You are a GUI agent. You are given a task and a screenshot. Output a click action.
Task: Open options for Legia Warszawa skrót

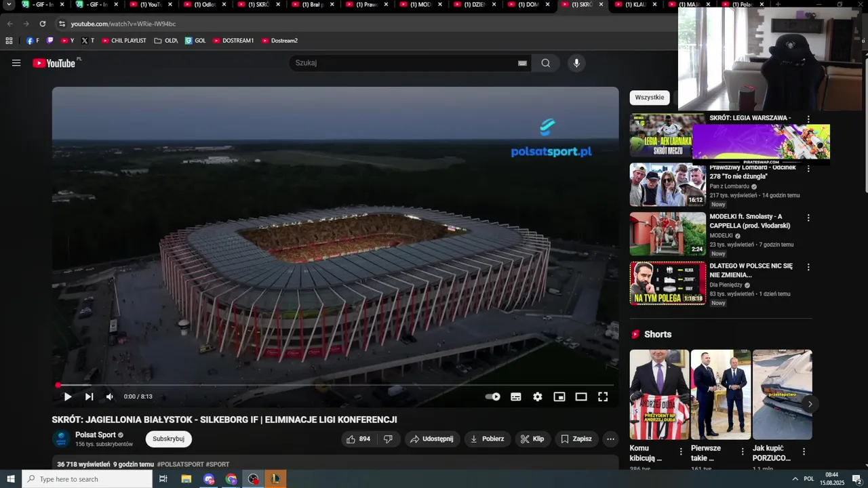click(808, 119)
